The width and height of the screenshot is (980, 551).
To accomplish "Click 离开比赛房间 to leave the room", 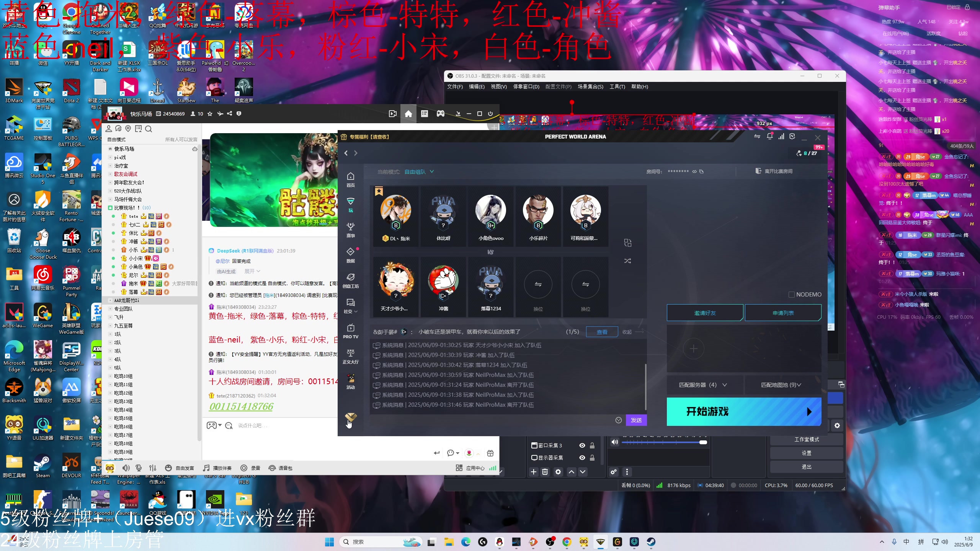I will pos(774,171).
